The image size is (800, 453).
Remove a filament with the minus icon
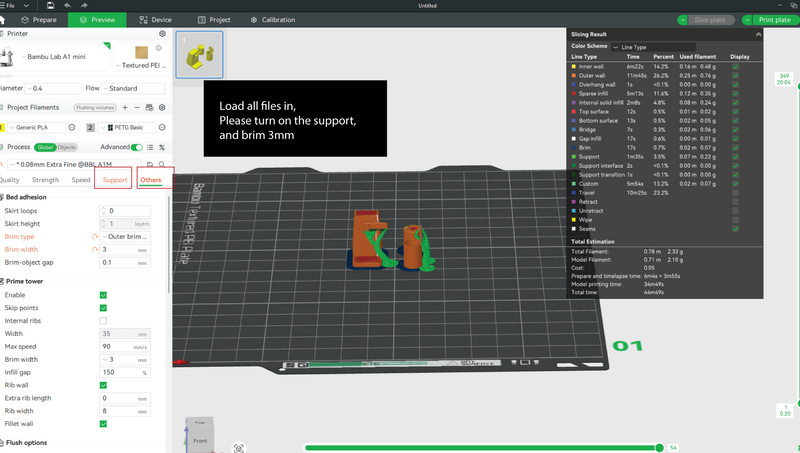[x=137, y=108]
